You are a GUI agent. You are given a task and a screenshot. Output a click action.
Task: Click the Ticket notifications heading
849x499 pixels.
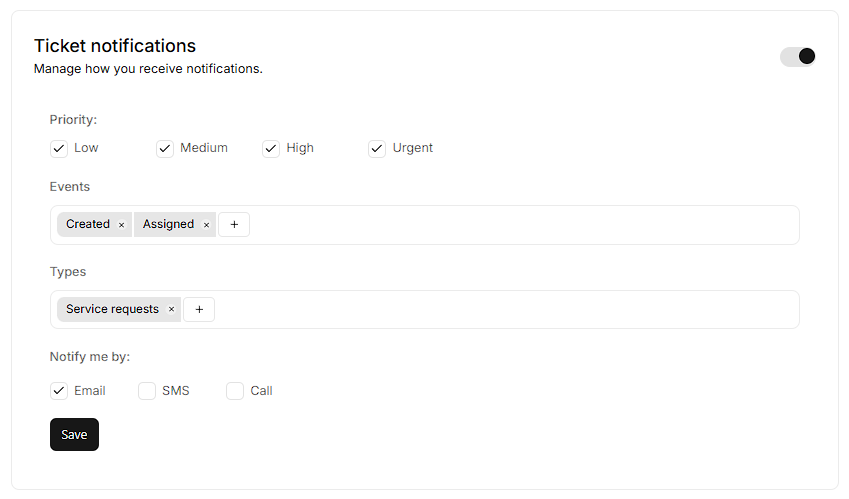coord(115,46)
